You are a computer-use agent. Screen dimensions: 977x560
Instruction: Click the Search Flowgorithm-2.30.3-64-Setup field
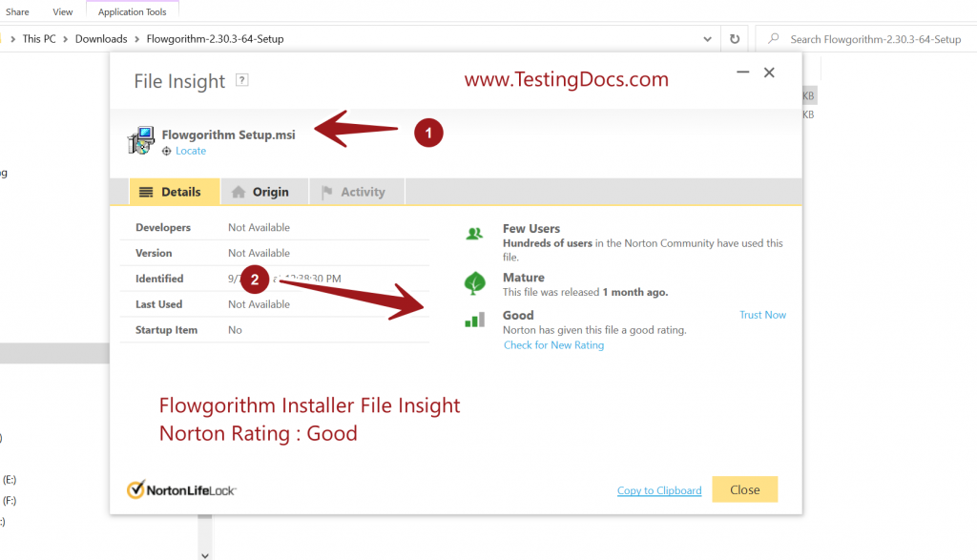[875, 39]
